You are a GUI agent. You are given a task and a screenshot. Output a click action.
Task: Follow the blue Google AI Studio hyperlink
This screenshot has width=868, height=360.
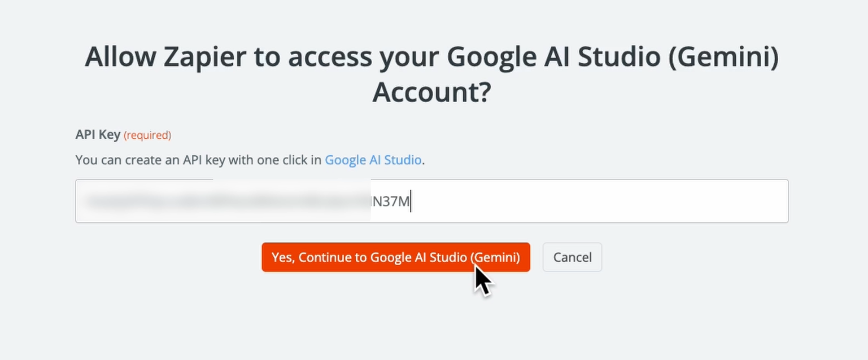pyautogui.click(x=372, y=160)
